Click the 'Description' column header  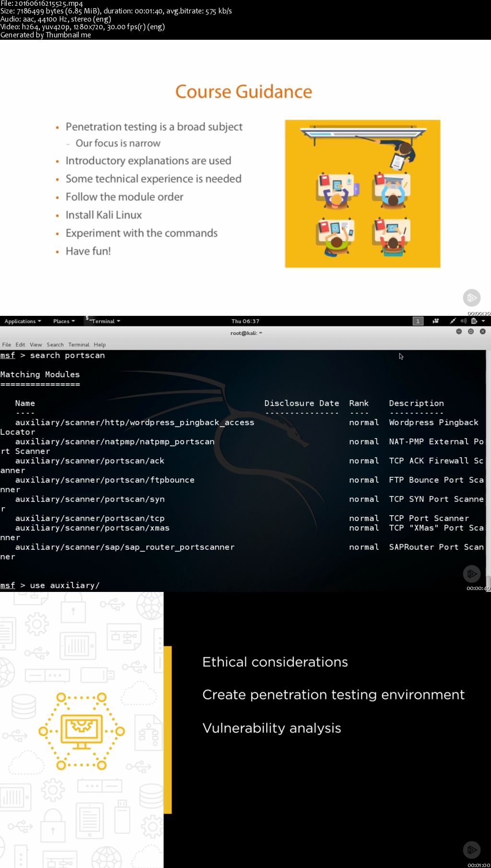click(416, 403)
